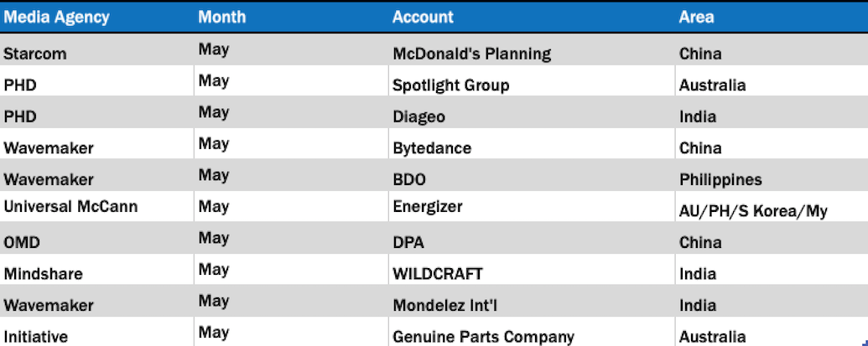Select the AU/PH/S Korea/My area cell

click(x=752, y=210)
